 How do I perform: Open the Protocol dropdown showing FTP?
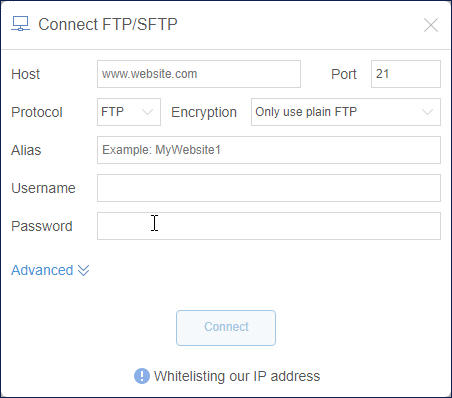pos(129,112)
